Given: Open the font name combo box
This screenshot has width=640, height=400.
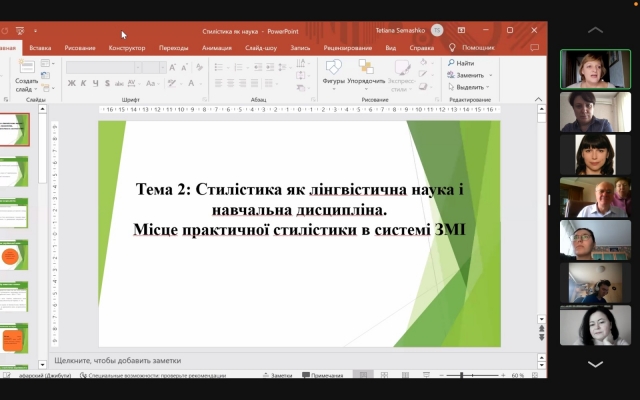Looking at the screenshot, I should [x=100, y=67].
